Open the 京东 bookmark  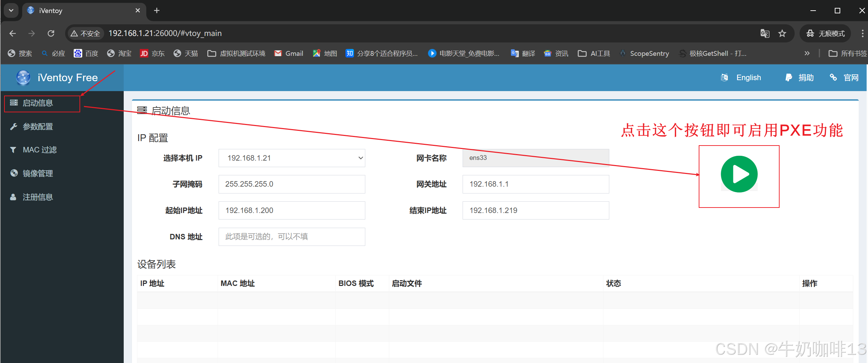152,53
